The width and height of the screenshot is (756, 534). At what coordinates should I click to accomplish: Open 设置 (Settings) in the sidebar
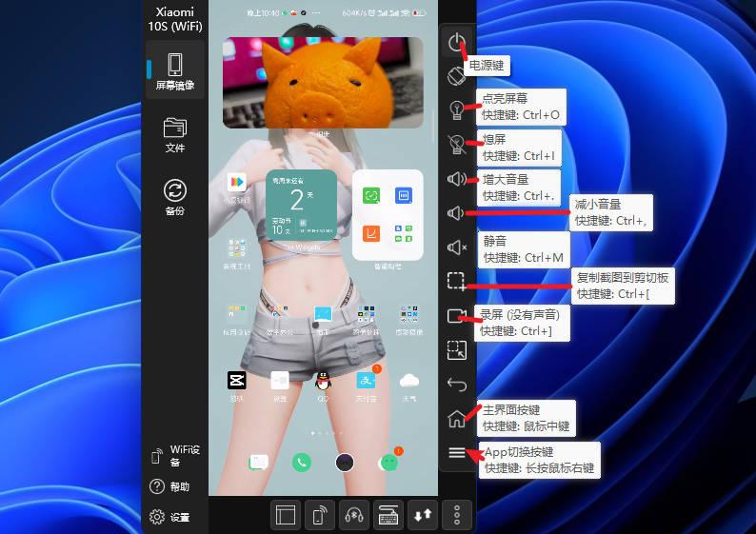(169, 518)
